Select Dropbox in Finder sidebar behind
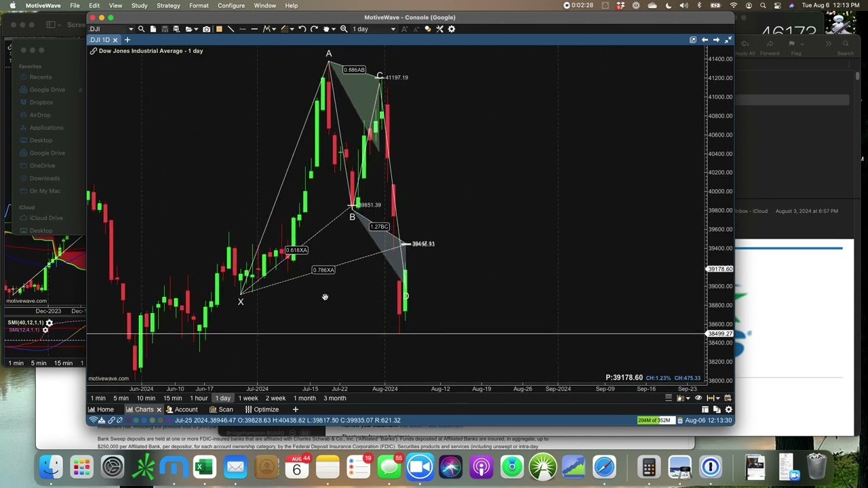Image resolution: width=868 pixels, height=488 pixels. [41, 102]
